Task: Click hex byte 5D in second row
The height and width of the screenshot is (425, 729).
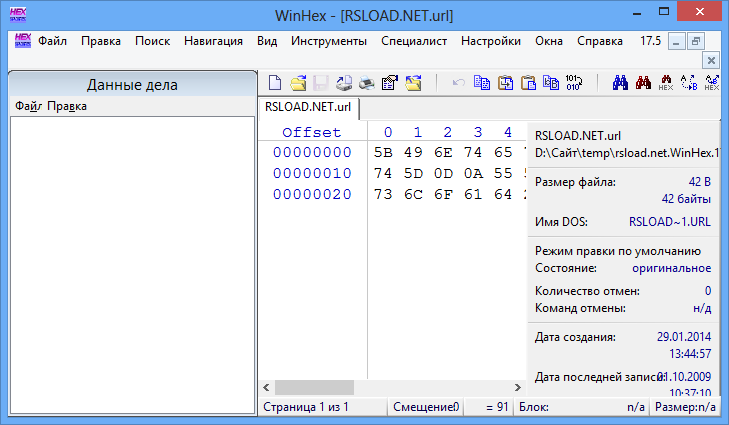Action: (x=413, y=173)
